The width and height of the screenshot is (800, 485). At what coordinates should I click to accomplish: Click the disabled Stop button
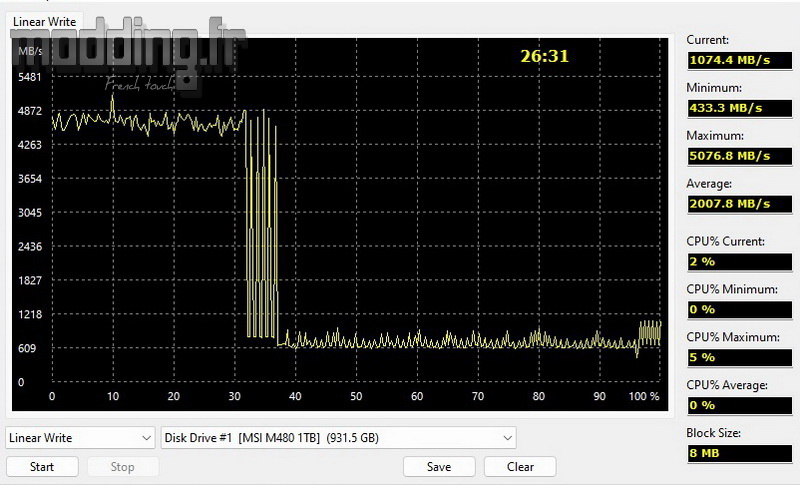(x=122, y=467)
